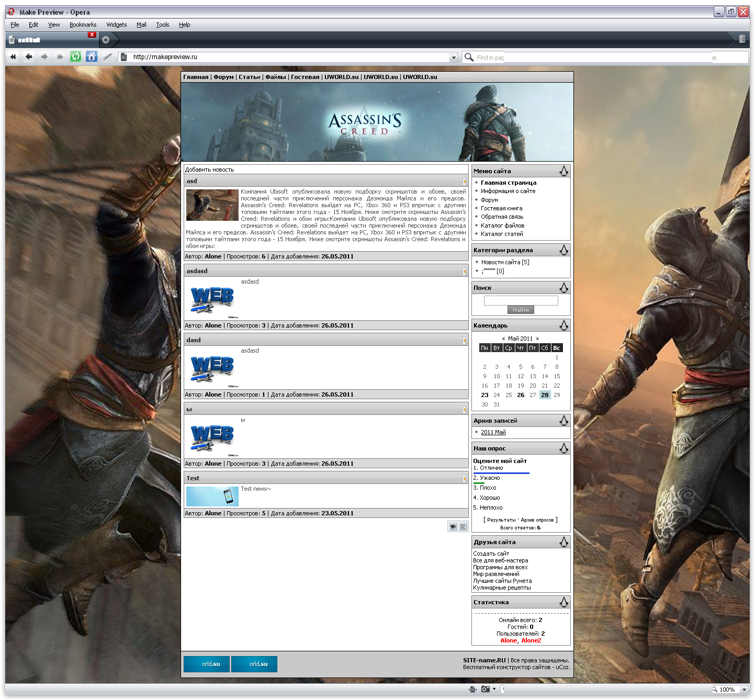Open the closed tabs trash icon

coord(742,39)
